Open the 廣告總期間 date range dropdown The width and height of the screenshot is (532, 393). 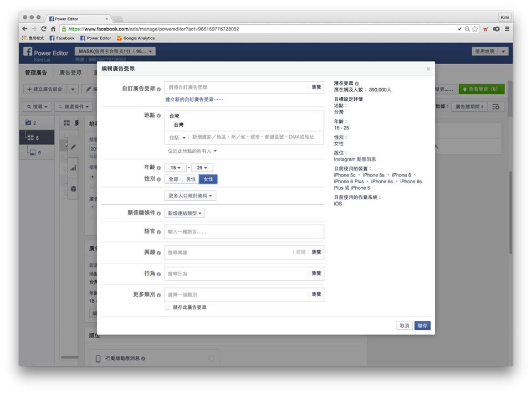coord(469,107)
